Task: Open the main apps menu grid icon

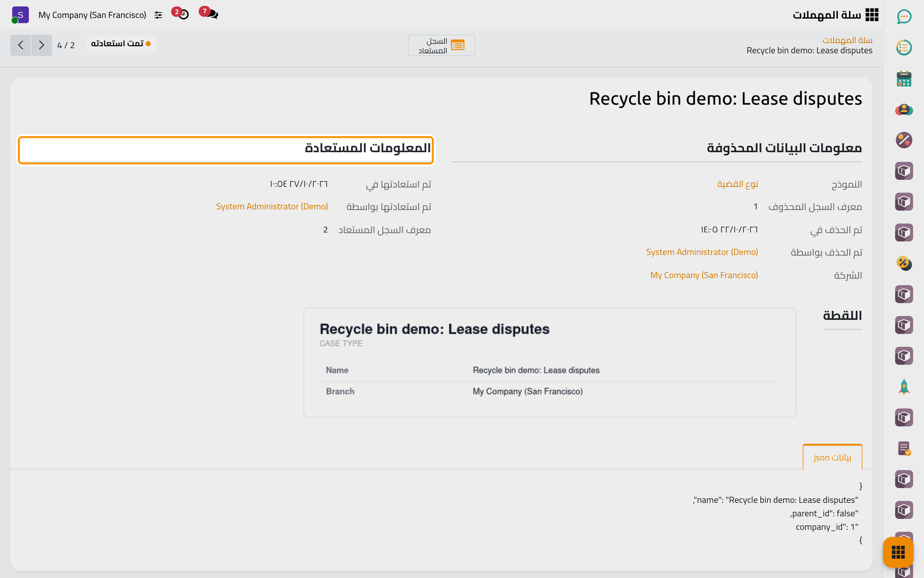Action: click(x=872, y=15)
